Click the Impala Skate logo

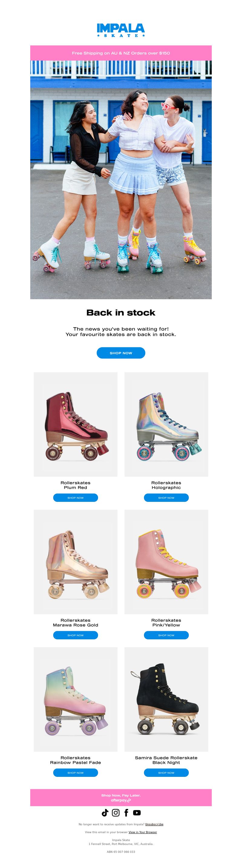point(121,30)
